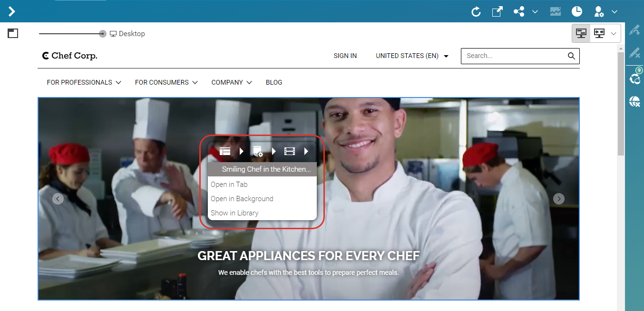The height and width of the screenshot is (311, 644).
Task: Select Open in Tab from context menu
Action: coord(229,185)
